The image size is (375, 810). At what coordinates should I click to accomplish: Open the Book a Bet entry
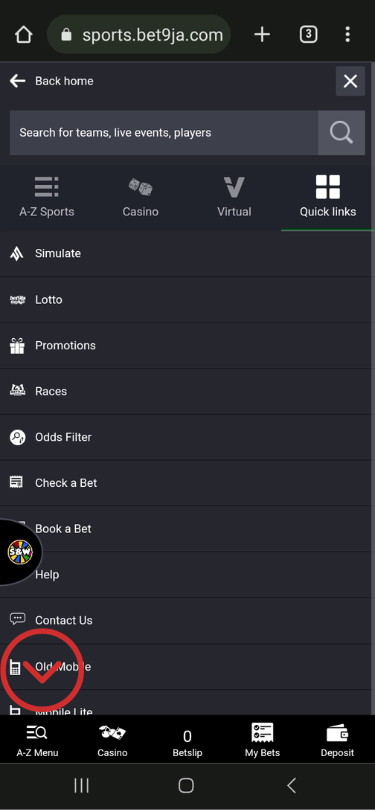click(x=188, y=528)
